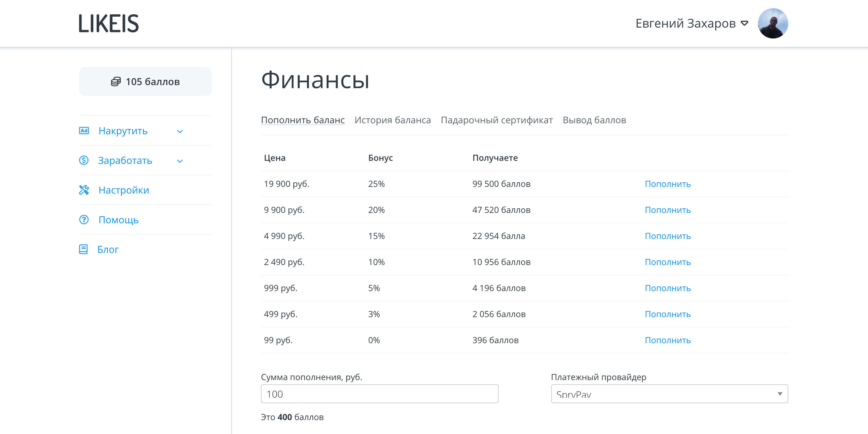Click the LIKEIS logo
This screenshot has height=434, width=868.
[x=109, y=24]
